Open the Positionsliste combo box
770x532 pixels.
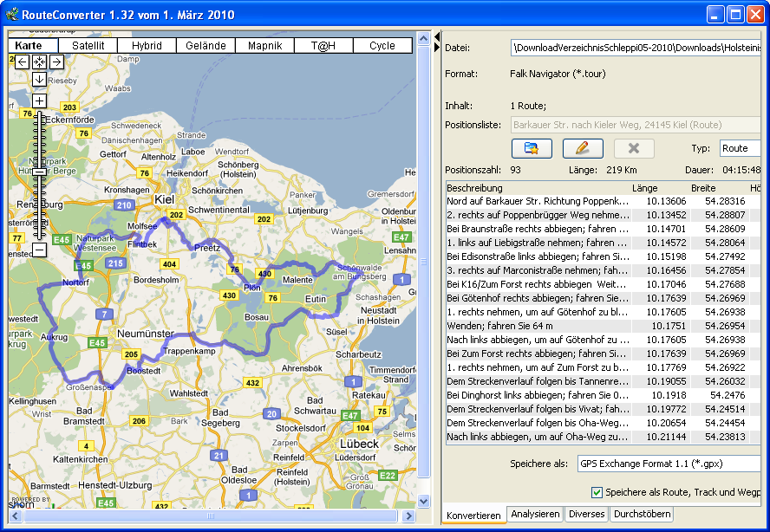pyautogui.click(x=636, y=125)
